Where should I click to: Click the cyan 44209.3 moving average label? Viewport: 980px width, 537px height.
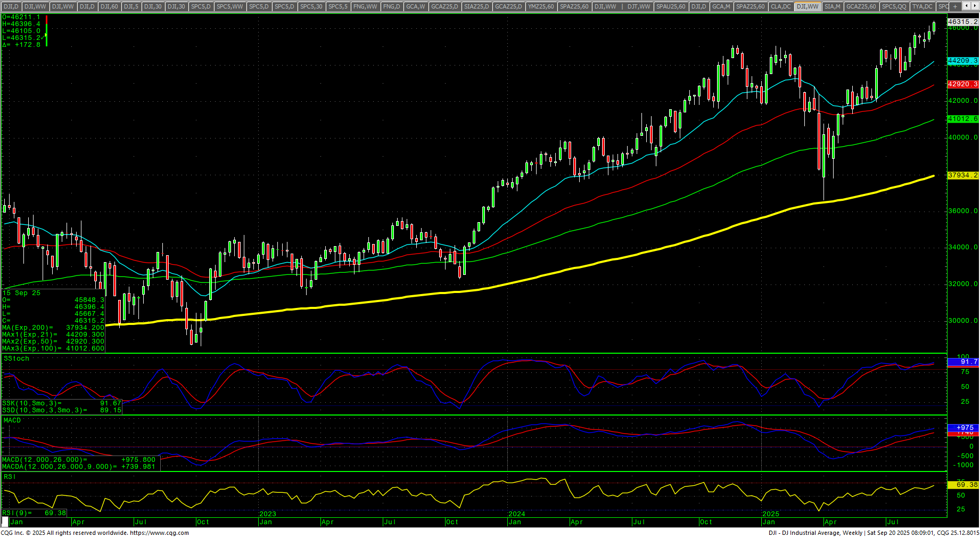(962, 61)
